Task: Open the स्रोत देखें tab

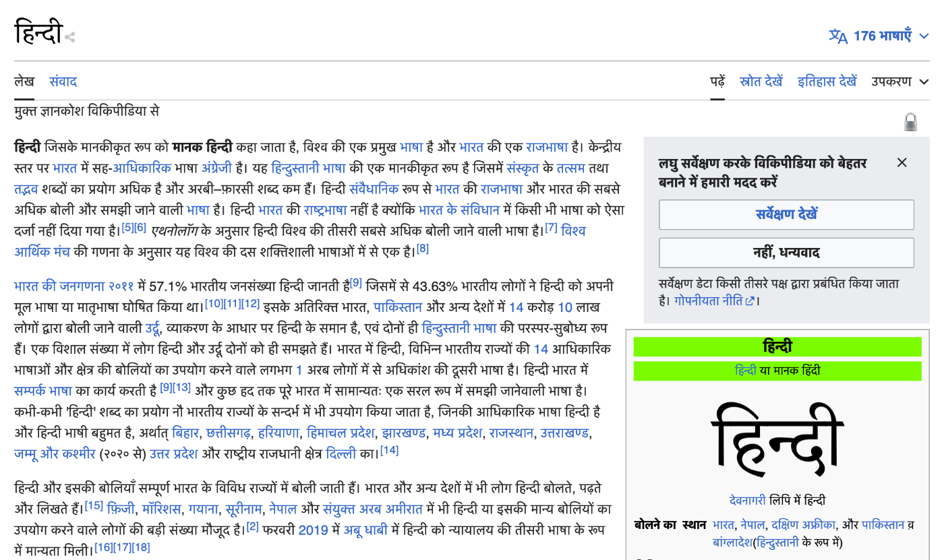Action: 761,82
